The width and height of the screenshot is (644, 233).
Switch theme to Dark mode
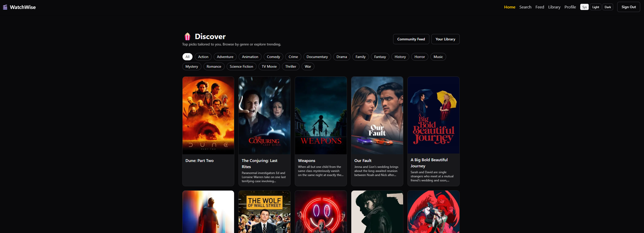click(608, 7)
